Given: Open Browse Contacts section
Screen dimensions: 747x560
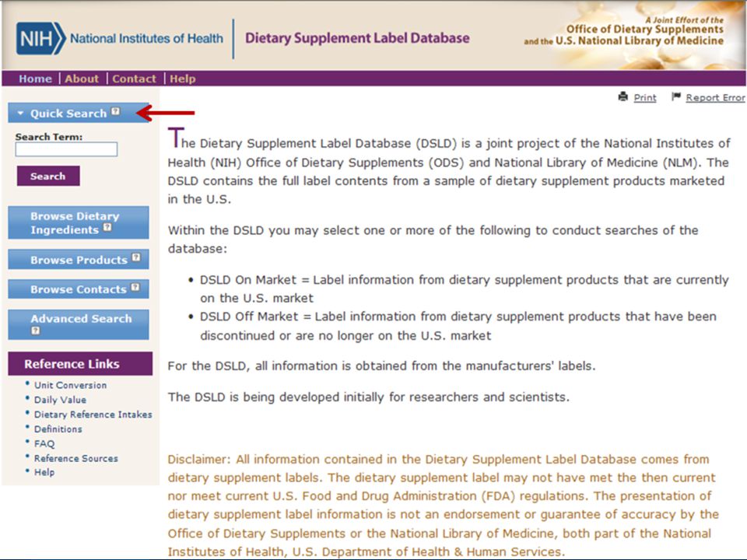Looking at the screenshot, I should tap(79, 289).
